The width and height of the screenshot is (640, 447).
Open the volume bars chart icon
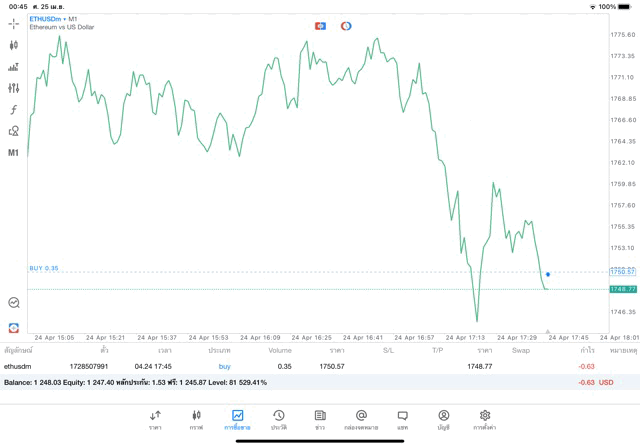coord(13,67)
